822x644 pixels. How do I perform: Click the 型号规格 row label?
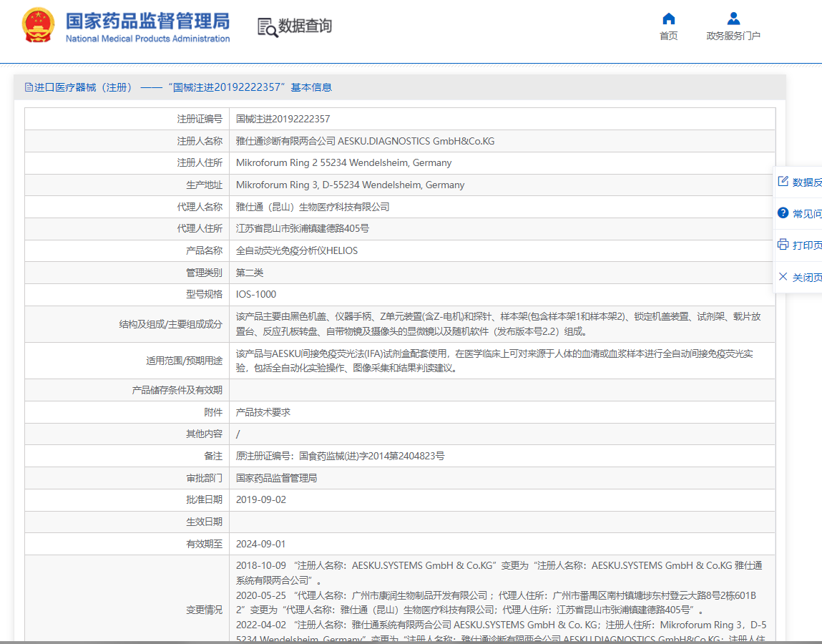205,294
